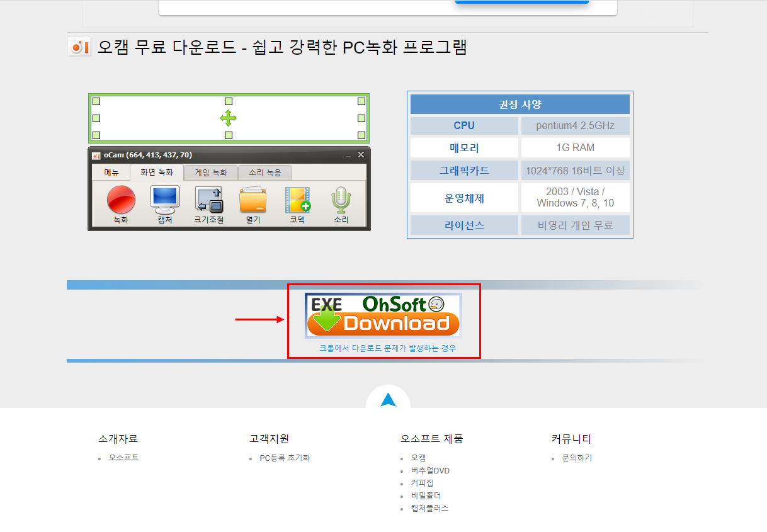Image resolution: width=767 pixels, height=532 pixels.
Task: Open the Chrome download problem link
Action: coord(387,348)
